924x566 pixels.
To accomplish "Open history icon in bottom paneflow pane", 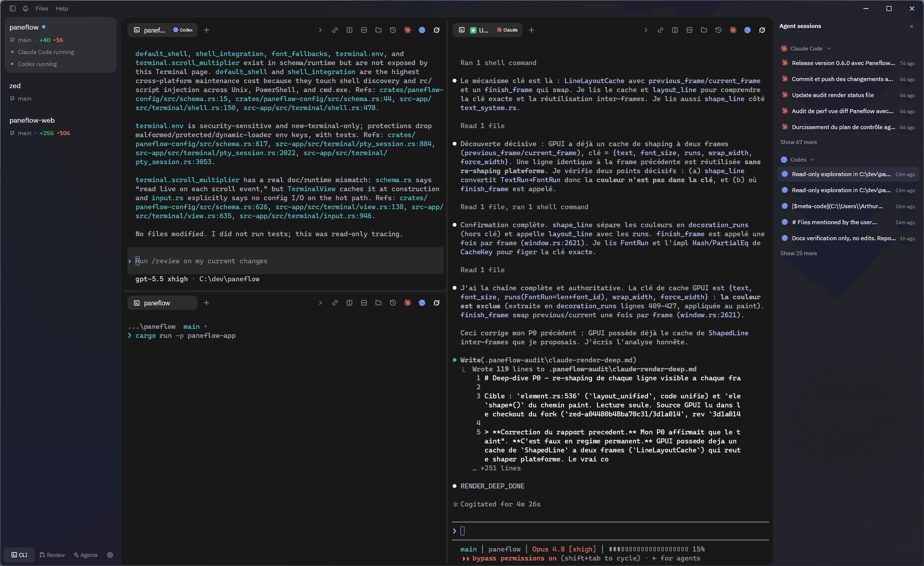I will (x=393, y=303).
